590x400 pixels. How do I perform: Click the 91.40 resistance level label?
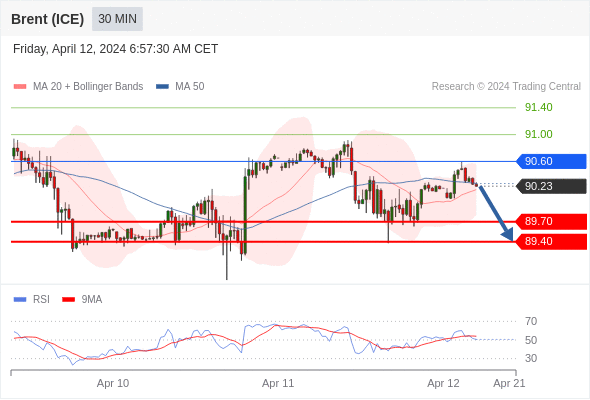539,107
